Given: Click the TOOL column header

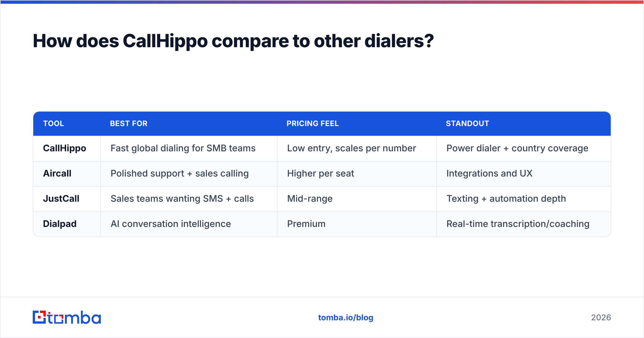Looking at the screenshot, I should point(53,124).
